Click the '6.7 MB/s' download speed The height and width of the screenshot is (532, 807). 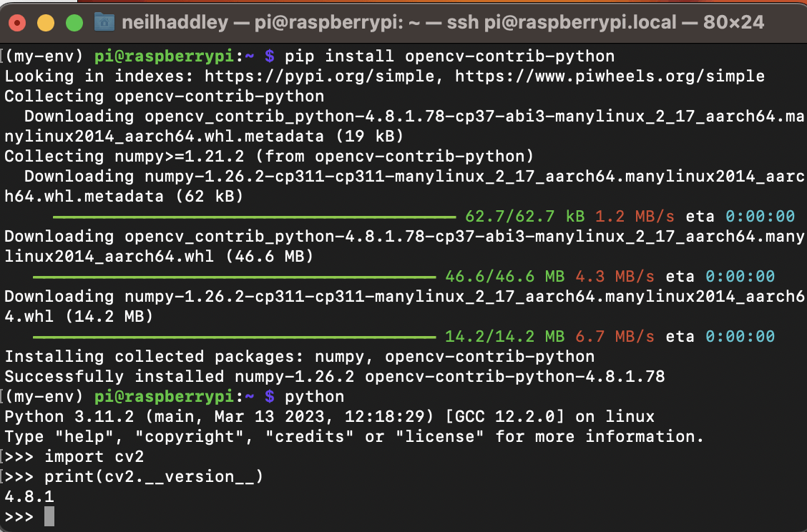point(615,337)
